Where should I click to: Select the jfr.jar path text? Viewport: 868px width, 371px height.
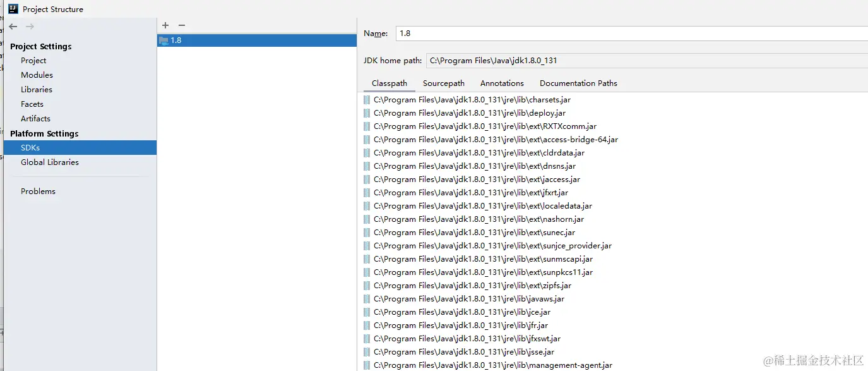(x=461, y=325)
